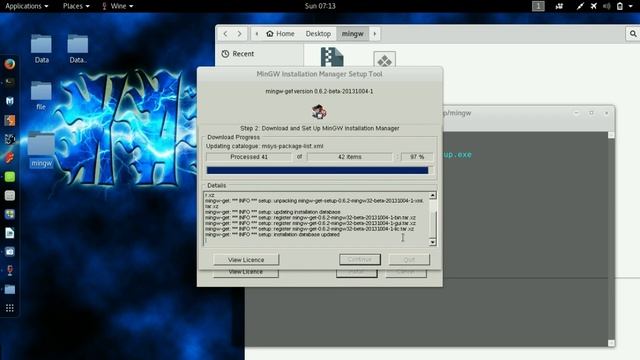Viewport: 640px width, 360px height.
Task: Open the Places menu
Action: [76, 6]
